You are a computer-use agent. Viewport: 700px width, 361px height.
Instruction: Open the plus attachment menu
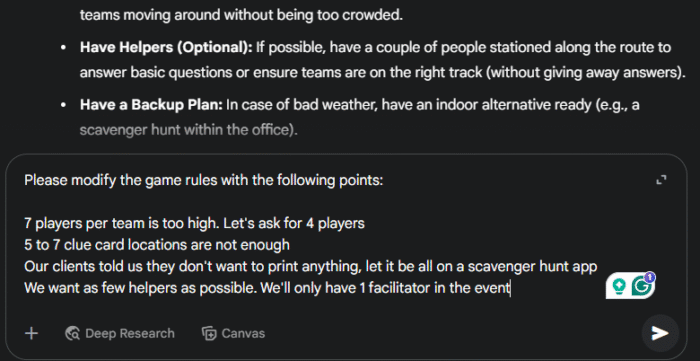click(31, 333)
